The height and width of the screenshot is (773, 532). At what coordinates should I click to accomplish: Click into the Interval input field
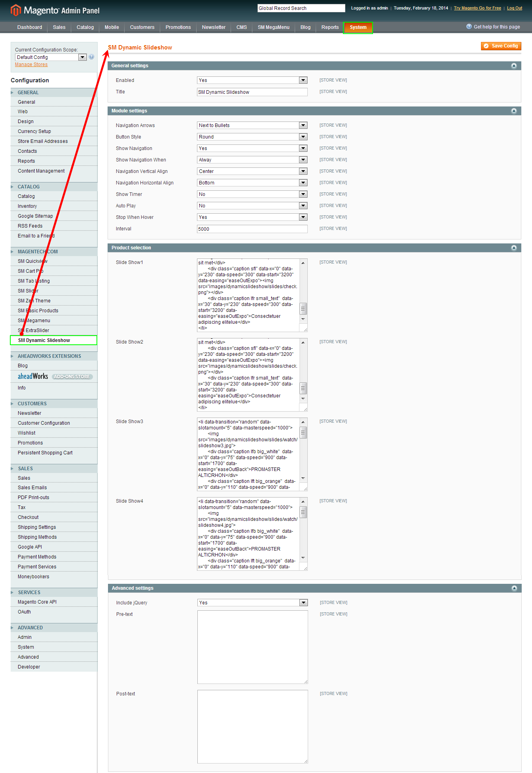tap(252, 229)
